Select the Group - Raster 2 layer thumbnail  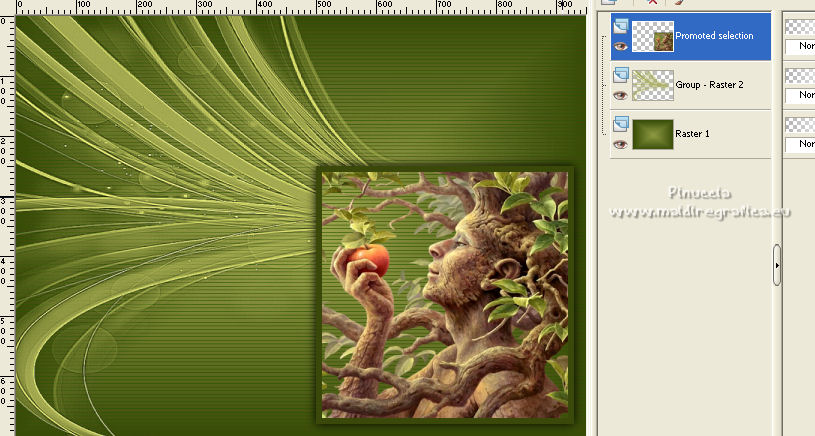(653, 85)
